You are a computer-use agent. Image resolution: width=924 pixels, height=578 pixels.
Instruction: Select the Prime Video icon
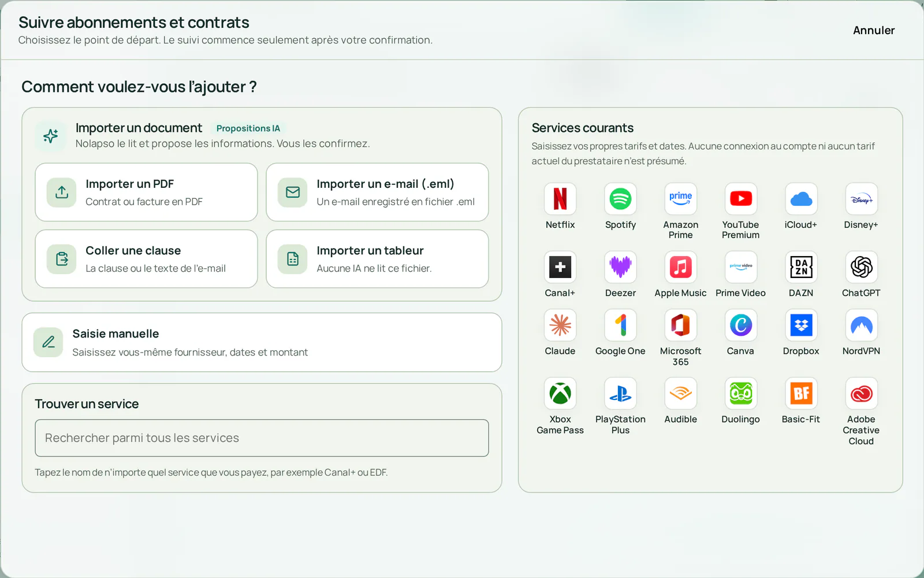pyautogui.click(x=741, y=267)
